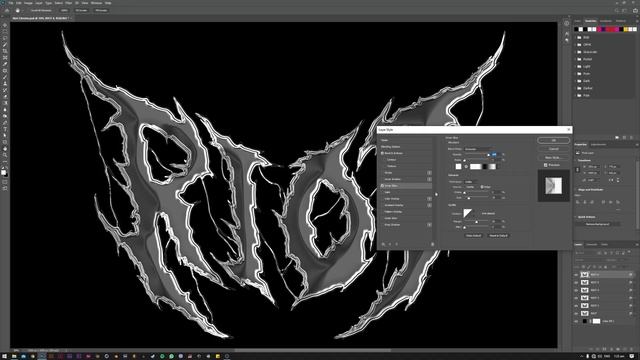The width and height of the screenshot is (640, 360).
Task: Click the trash icon in Layer Style effects list
Action: pyautogui.click(x=432, y=244)
